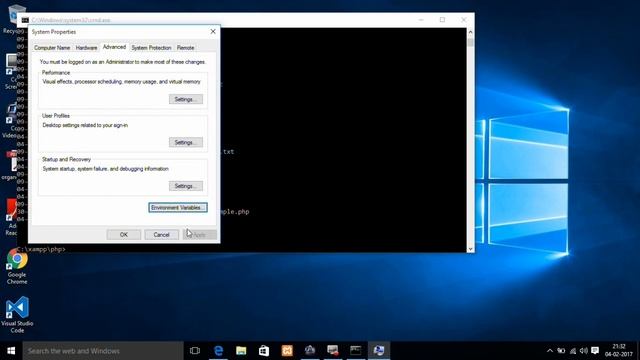Open the volume control tray icon

pos(584,351)
